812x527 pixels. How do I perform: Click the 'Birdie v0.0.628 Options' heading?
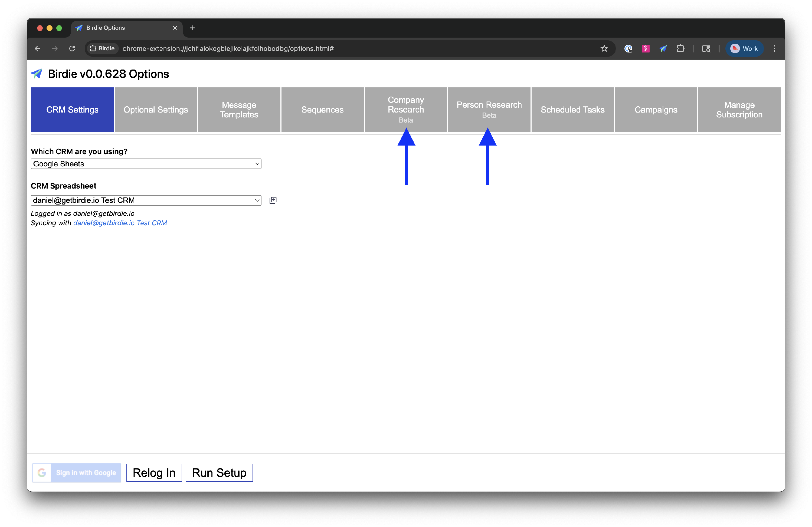108,74
